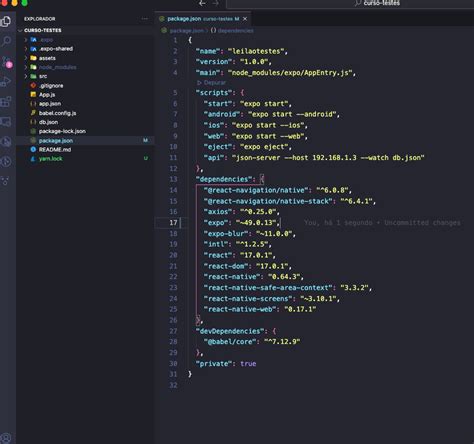Viewport: 474px width, 444px height.
Task: Click the "android": "expo start --android" line
Action: point(272,114)
